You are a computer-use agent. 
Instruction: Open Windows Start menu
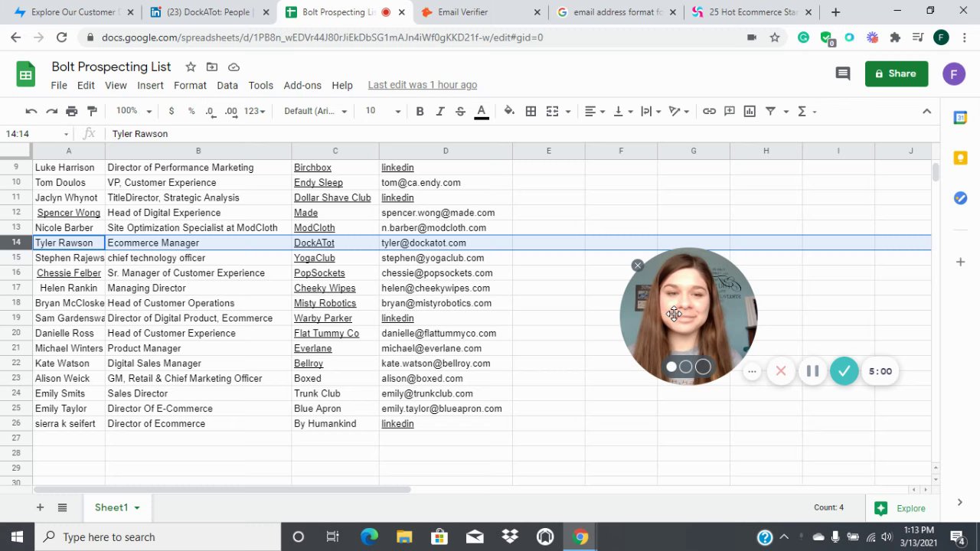click(17, 536)
